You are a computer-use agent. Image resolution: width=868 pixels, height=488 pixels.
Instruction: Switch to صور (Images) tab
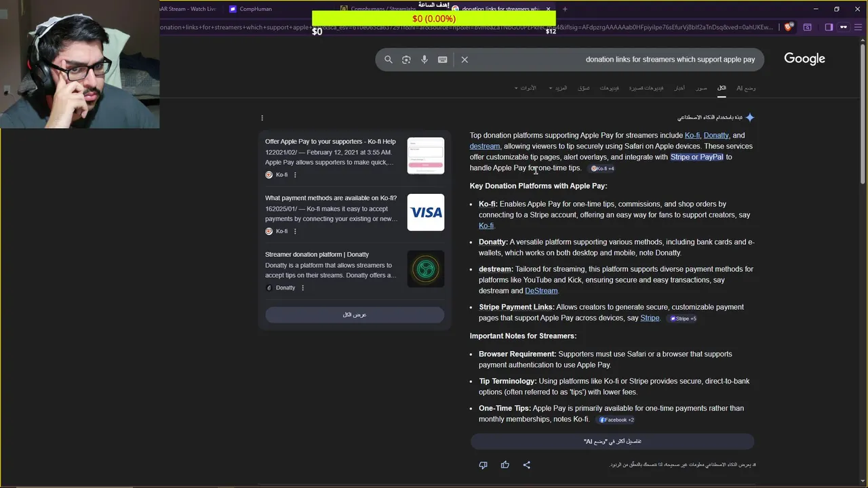[701, 88]
